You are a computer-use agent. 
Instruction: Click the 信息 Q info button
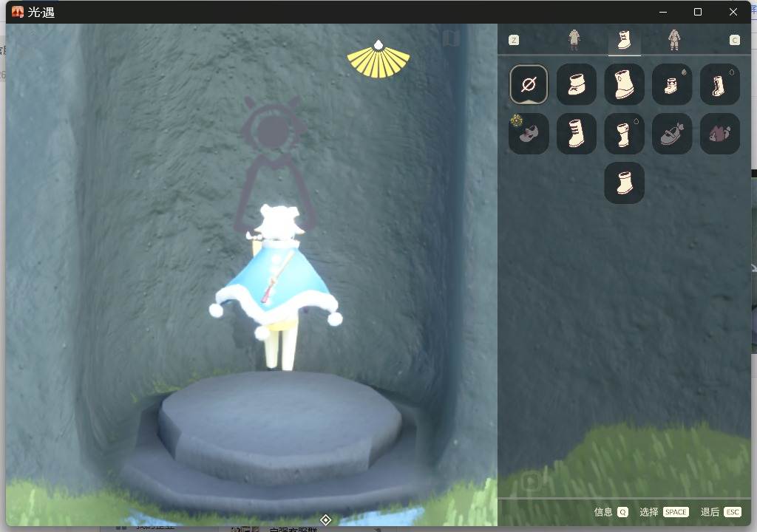pos(611,512)
